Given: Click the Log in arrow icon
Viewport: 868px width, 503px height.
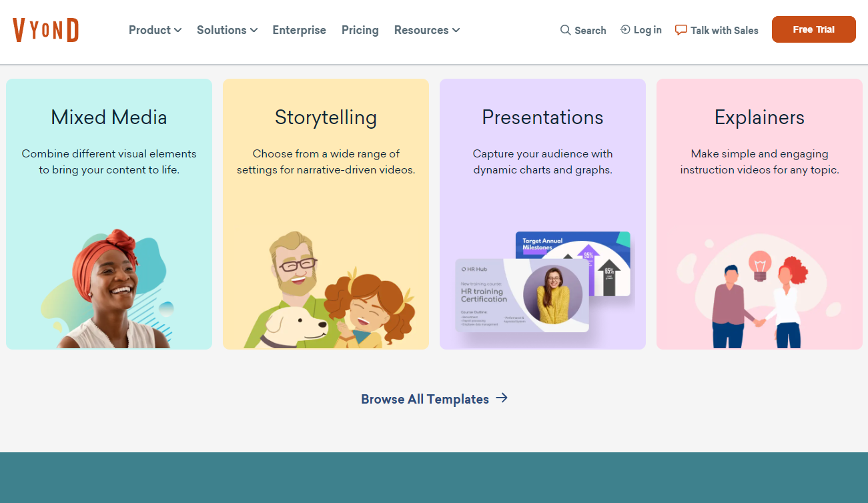Looking at the screenshot, I should pos(625,29).
